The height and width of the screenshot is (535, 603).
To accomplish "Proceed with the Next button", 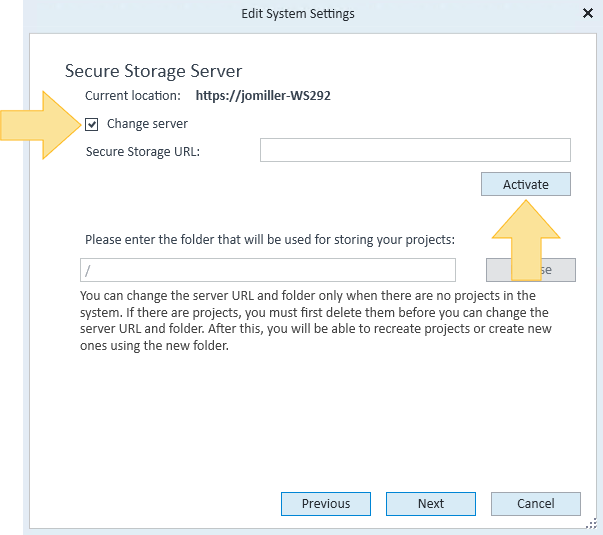I will coord(431,504).
